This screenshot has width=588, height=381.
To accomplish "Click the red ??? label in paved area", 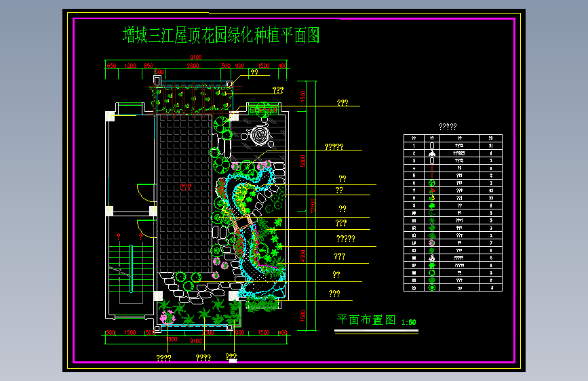I will point(186,186).
